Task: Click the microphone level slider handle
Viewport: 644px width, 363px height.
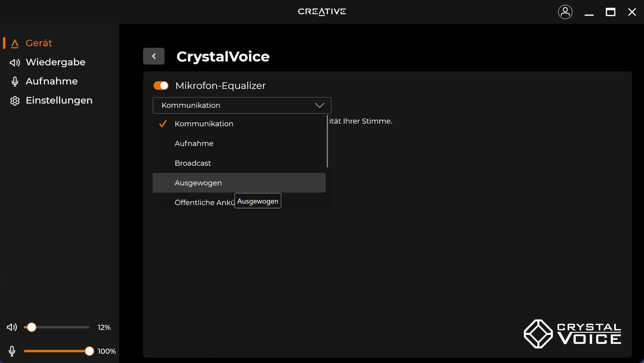Action: pyautogui.click(x=89, y=351)
